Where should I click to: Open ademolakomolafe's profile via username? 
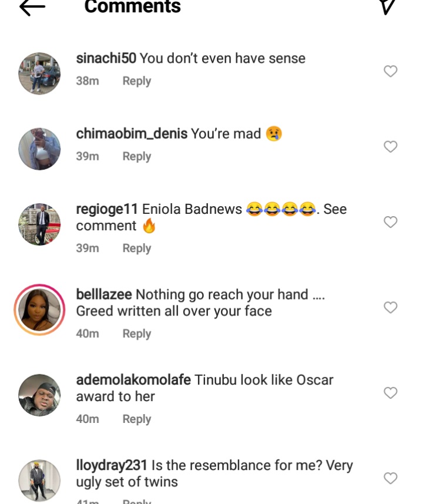(x=133, y=380)
